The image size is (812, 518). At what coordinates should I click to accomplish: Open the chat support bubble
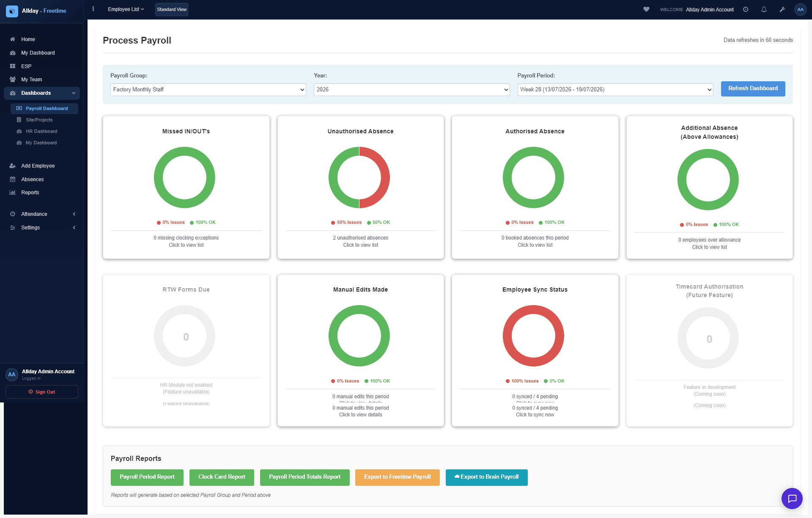click(x=792, y=499)
